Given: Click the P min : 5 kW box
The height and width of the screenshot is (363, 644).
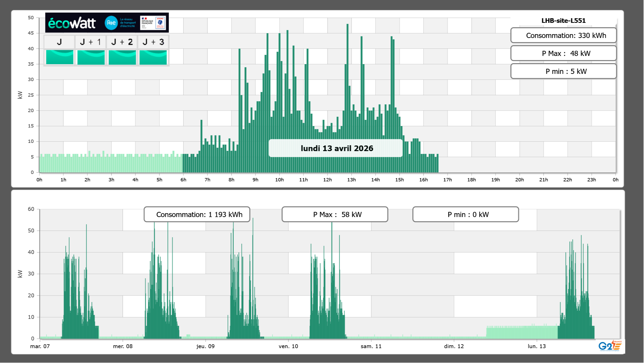Looking at the screenshot, I should click(x=563, y=71).
